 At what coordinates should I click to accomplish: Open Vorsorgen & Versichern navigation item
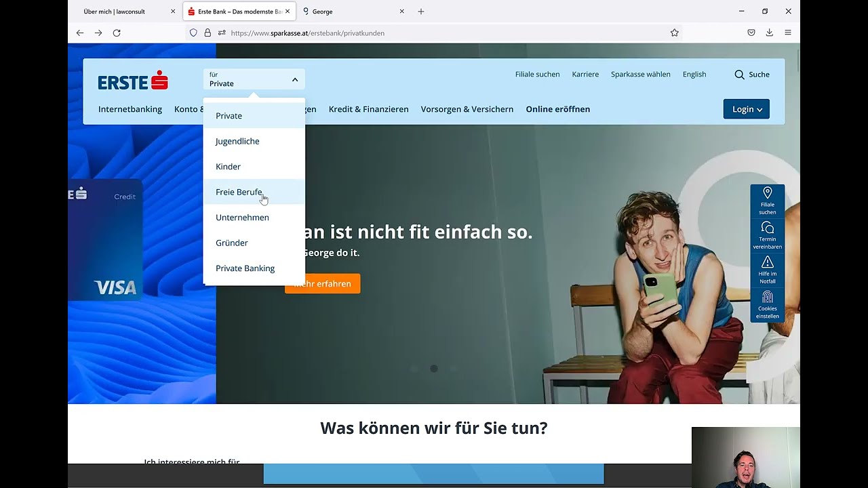coord(467,109)
